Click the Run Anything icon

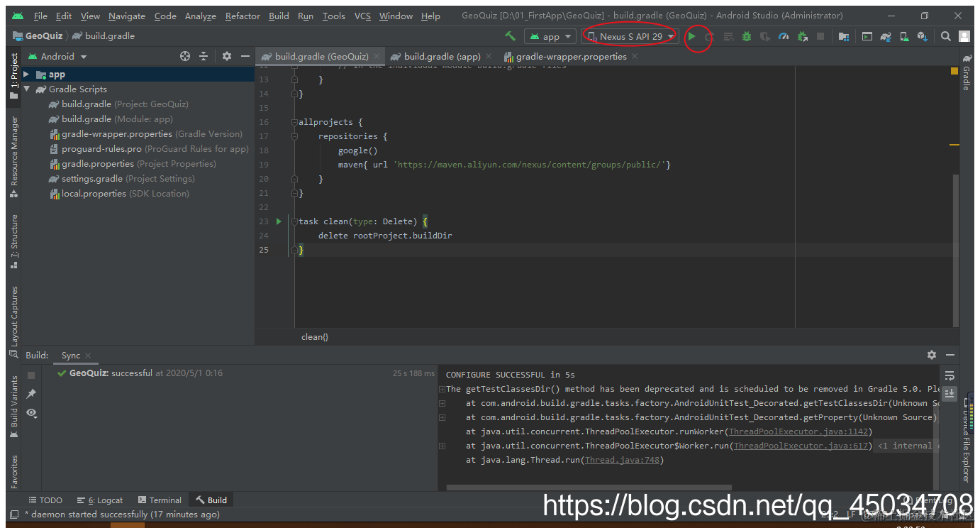(867, 36)
